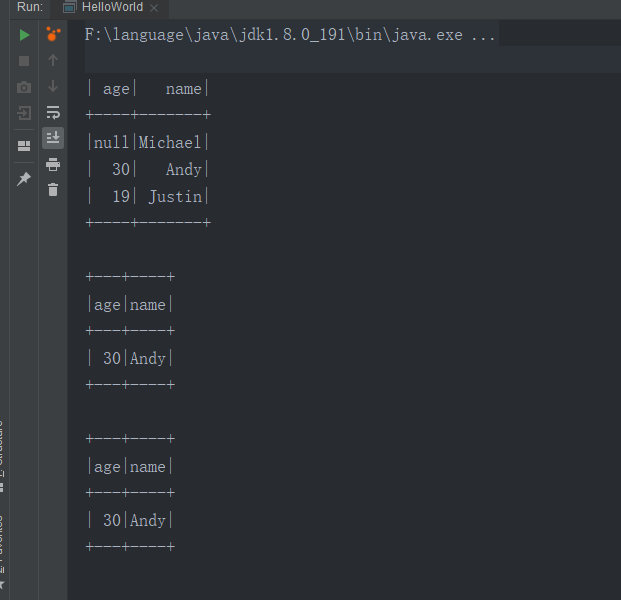
Task: Click the camera thread dump icon
Action: pyautogui.click(x=24, y=87)
